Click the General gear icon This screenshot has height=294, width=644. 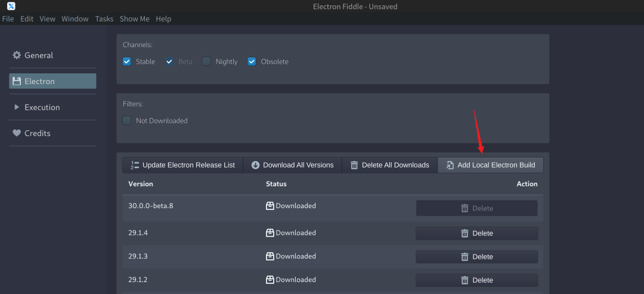[x=17, y=55]
